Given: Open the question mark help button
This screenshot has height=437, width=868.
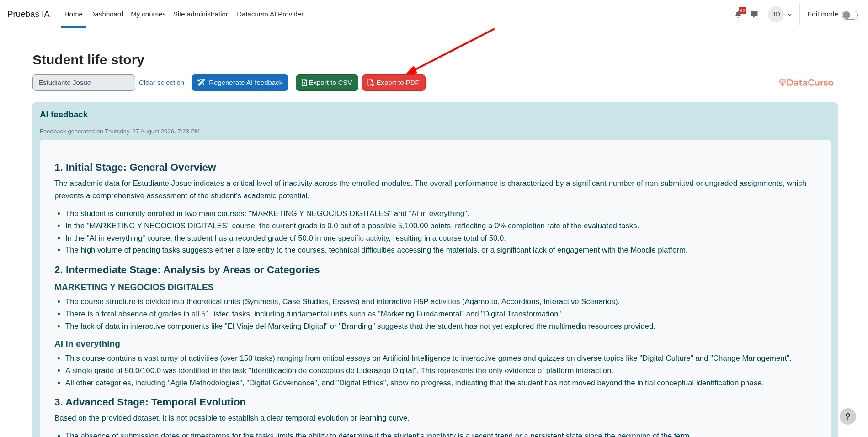Looking at the screenshot, I should tap(848, 416).
